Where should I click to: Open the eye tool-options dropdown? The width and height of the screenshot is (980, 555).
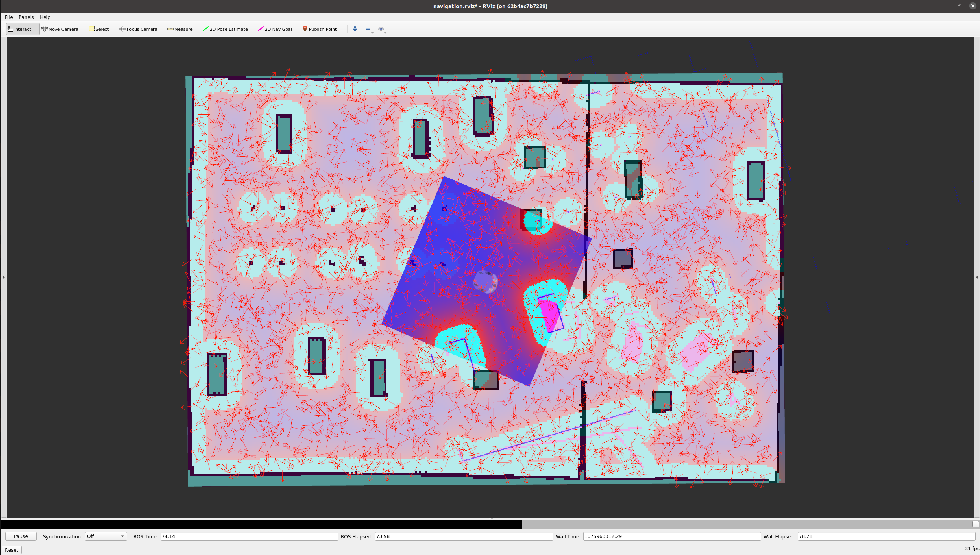coord(382,29)
